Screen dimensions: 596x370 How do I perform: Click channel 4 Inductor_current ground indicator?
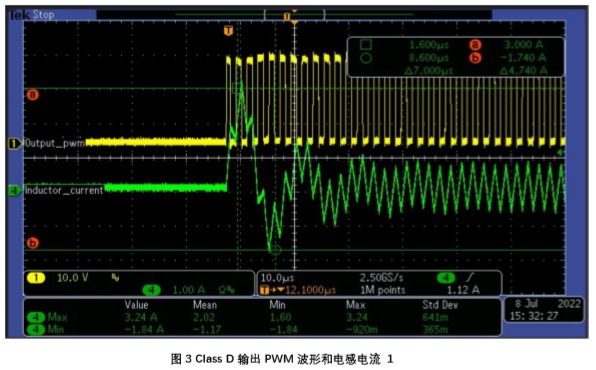coord(14,190)
